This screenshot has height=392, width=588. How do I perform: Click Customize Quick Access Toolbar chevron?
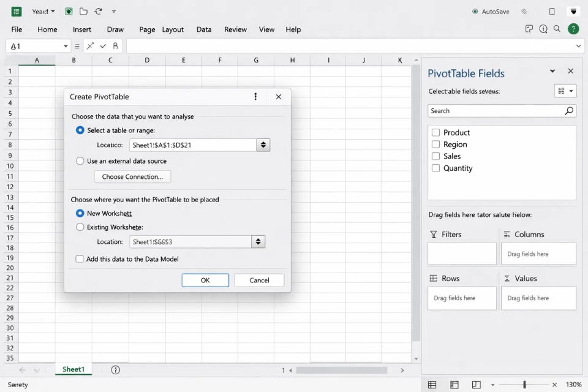(x=114, y=11)
